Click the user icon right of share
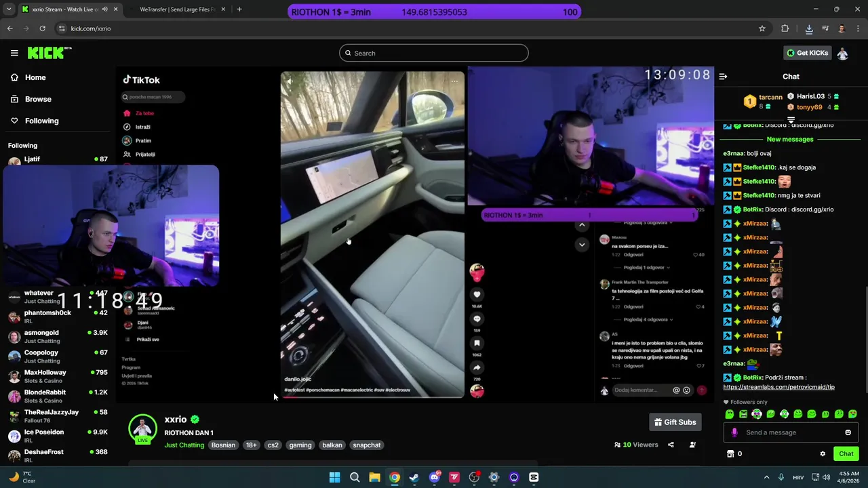The width and height of the screenshot is (868, 488). point(692,445)
